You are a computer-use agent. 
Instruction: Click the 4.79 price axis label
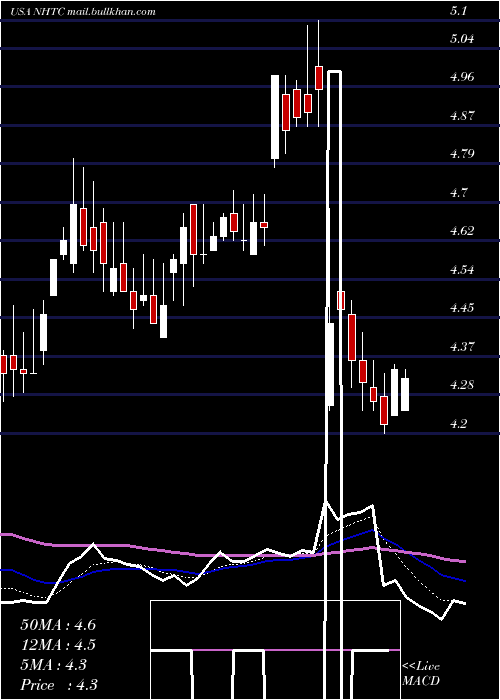[462, 154]
